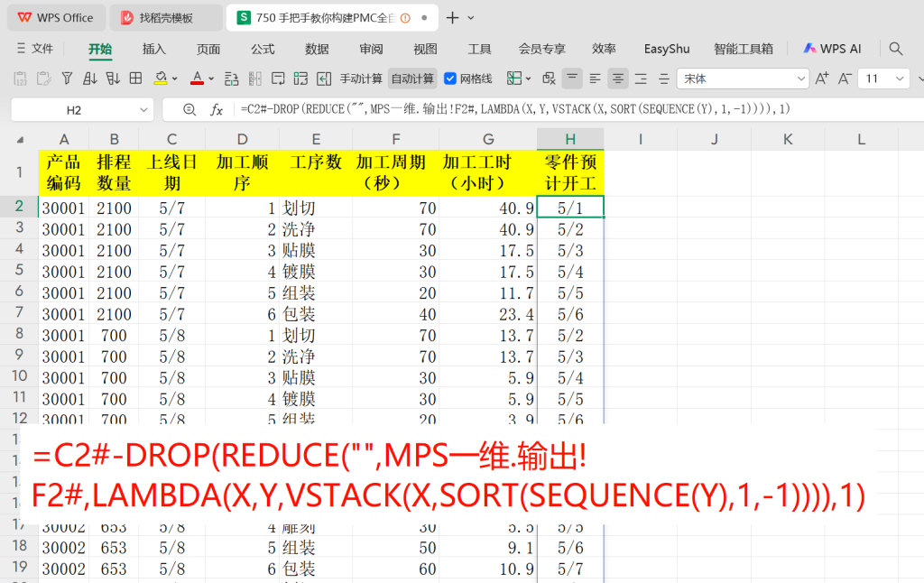The width and height of the screenshot is (924, 583).
Task: Switch to automatic calculation 自动计算
Action: click(412, 79)
